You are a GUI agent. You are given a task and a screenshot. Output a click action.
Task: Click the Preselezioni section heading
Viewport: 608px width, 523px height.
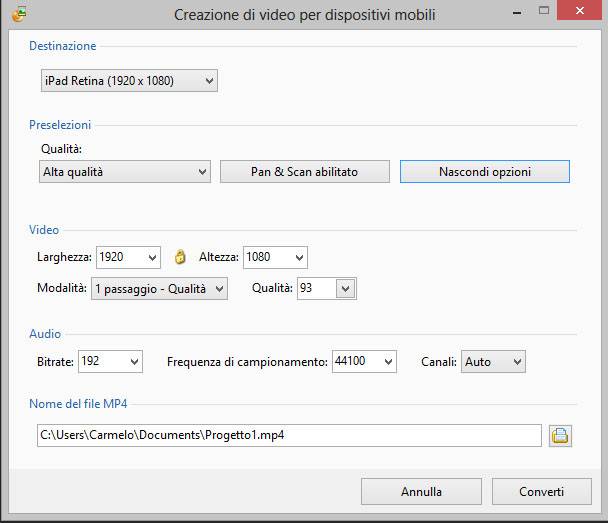pos(60,125)
